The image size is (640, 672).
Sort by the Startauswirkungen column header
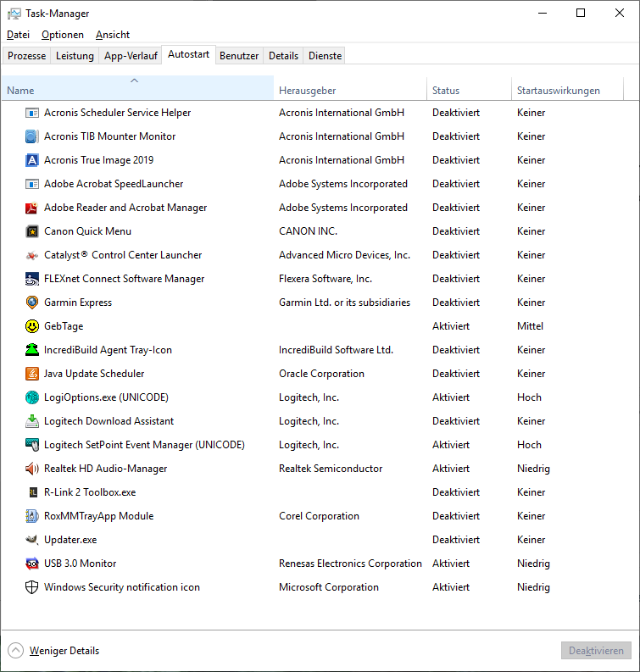click(x=568, y=88)
